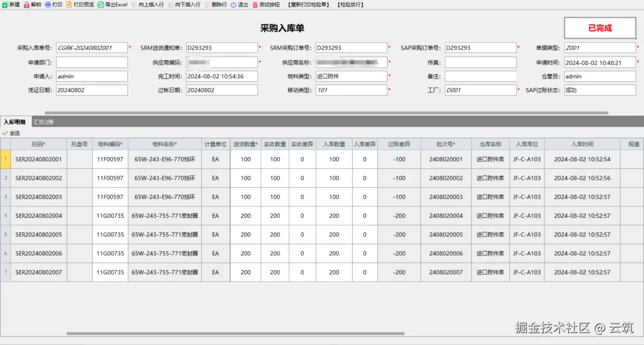Click the 仓库名称 column header
Screen dimensions: 644x345
[x=491, y=144]
